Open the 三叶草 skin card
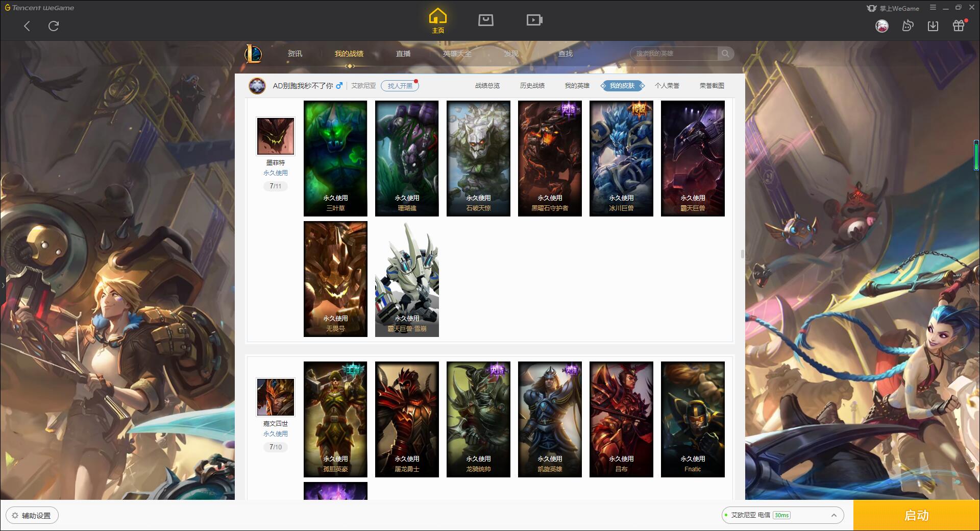Image resolution: width=980 pixels, height=531 pixels. pos(335,158)
